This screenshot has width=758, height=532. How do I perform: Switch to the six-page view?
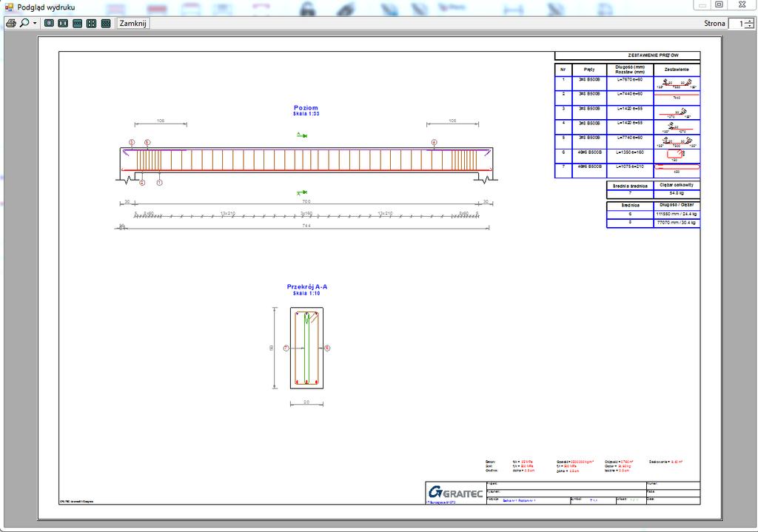pos(106,23)
